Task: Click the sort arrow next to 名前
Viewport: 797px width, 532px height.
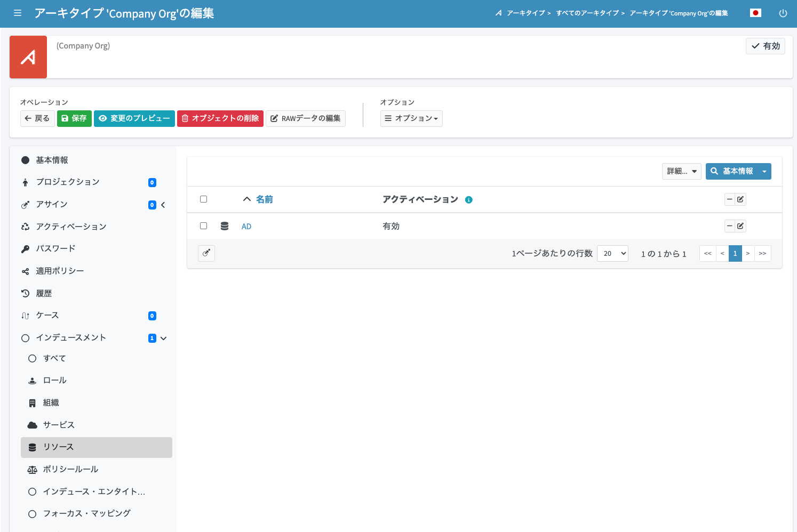Action: tap(247, 199)
